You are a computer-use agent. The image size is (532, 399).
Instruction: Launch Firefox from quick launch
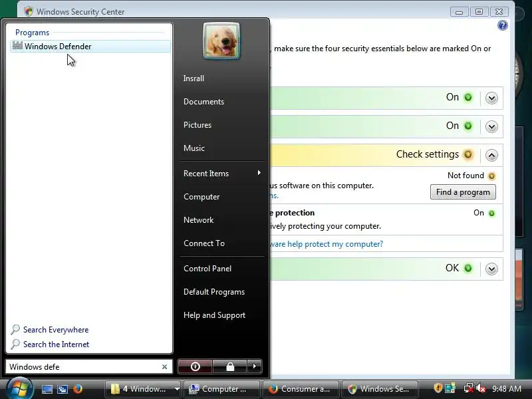coord(77,389)
